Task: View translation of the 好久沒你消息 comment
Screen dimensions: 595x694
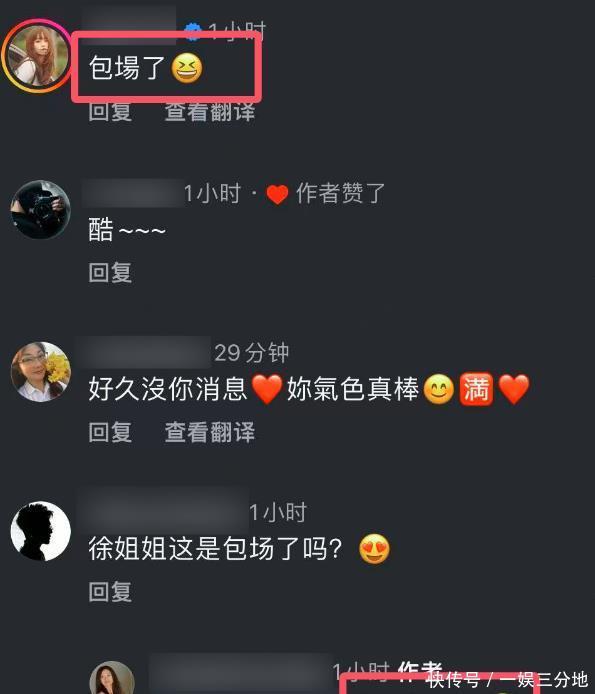Action: point(210,432)
